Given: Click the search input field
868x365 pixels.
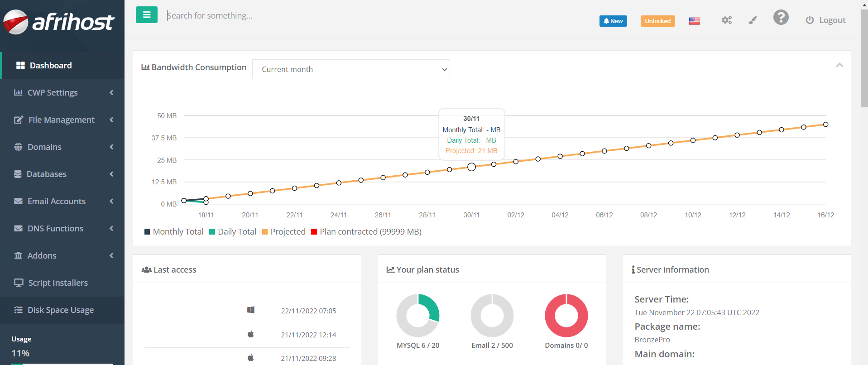Looking at the screenshot, I should tap(317, 16).
